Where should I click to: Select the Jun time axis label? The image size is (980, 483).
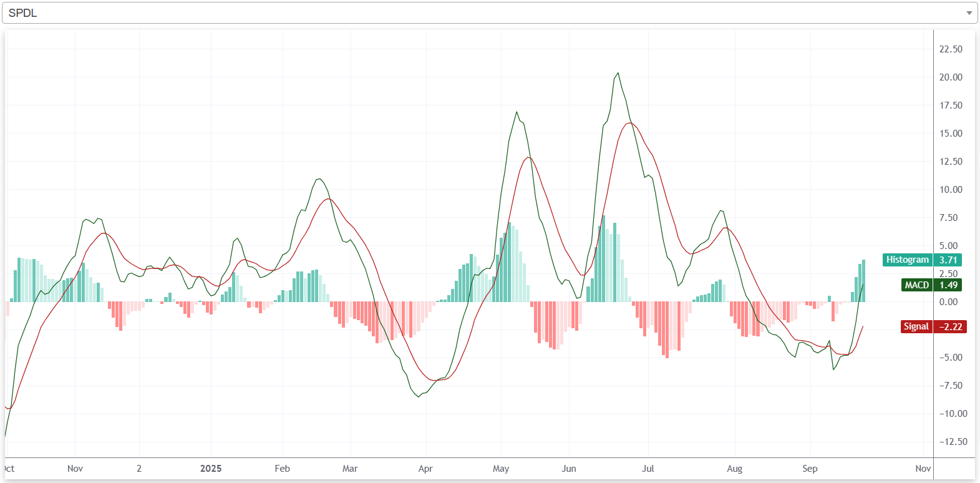tap(569, 469)
